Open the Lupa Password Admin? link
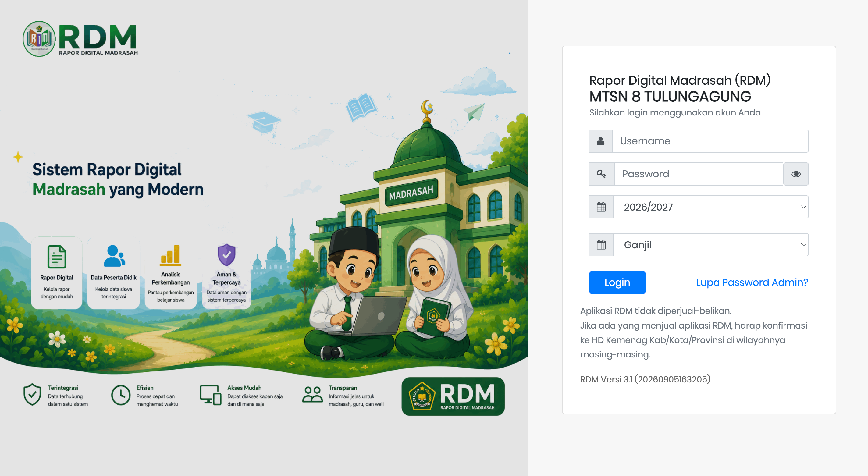Image resolution: width=868 pixels, height=476 pixels. [x=752, y=282]
